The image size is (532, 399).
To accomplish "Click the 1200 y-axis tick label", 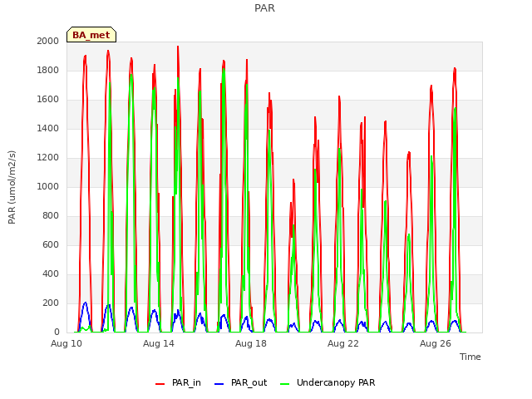I will (48, 157).
